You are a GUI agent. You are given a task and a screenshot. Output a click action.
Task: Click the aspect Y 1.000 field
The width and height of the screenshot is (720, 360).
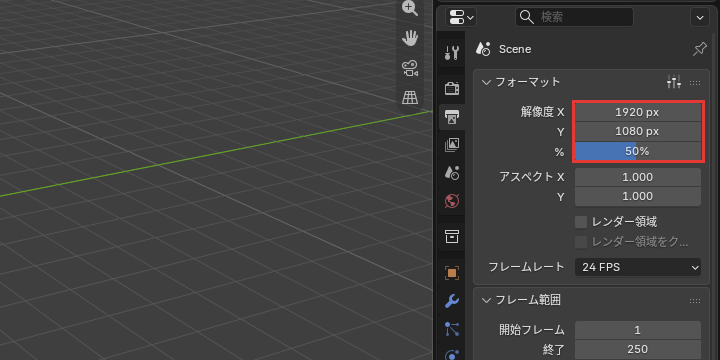[x=638, y=197]
